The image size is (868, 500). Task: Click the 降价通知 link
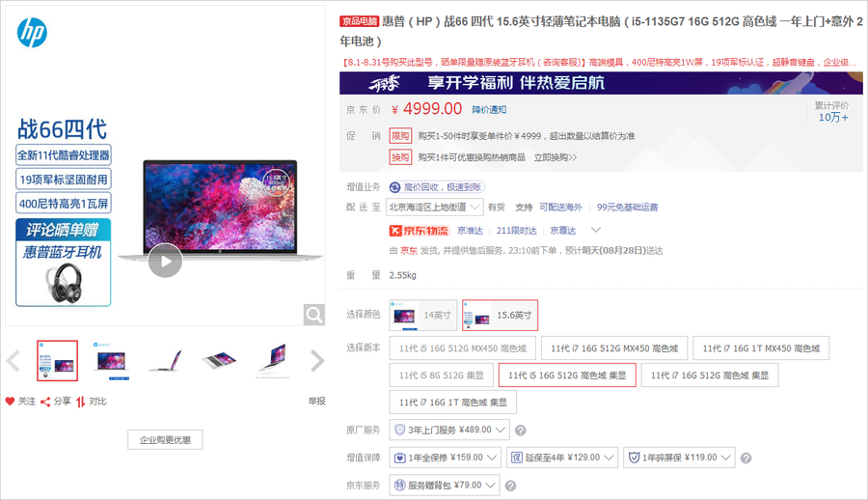point(489,109)
